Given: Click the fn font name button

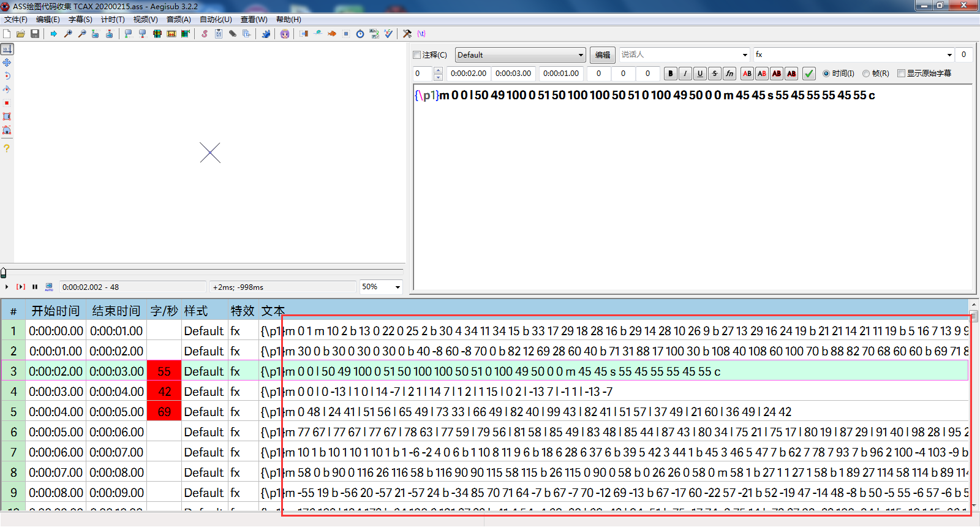Looking at the screenshot, I should click(x=729, y=74).
